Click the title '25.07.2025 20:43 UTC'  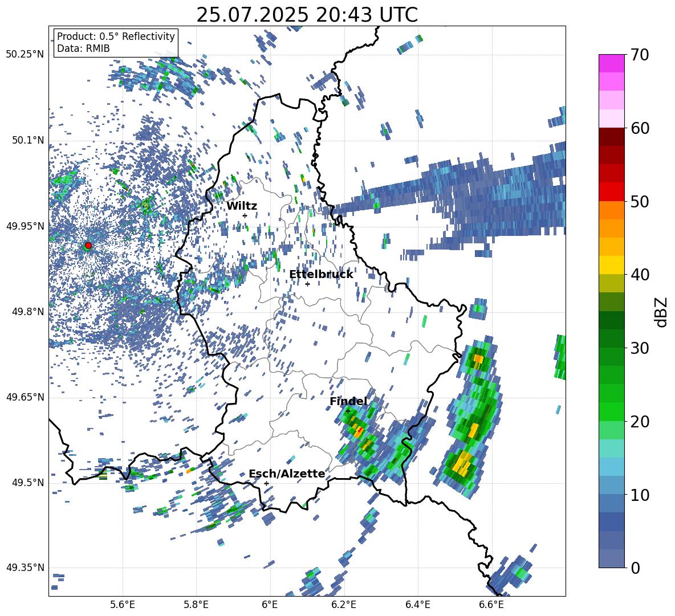(307, 15)
